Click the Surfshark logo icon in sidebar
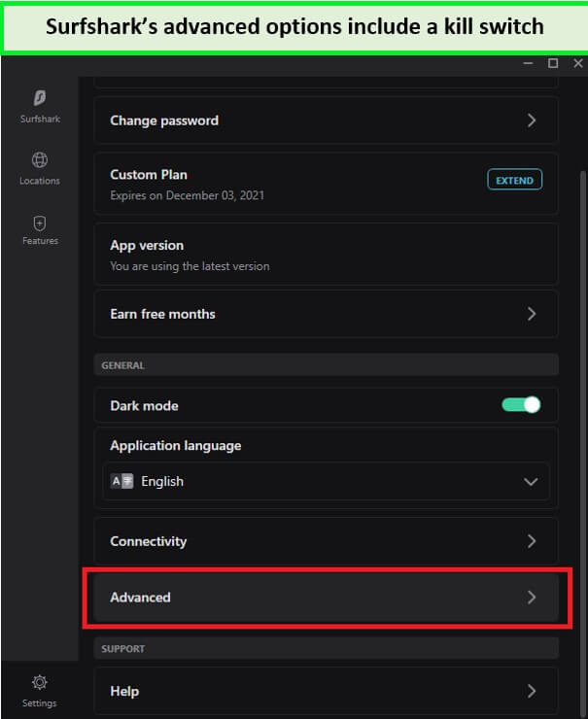 click(x=40, y=98)
